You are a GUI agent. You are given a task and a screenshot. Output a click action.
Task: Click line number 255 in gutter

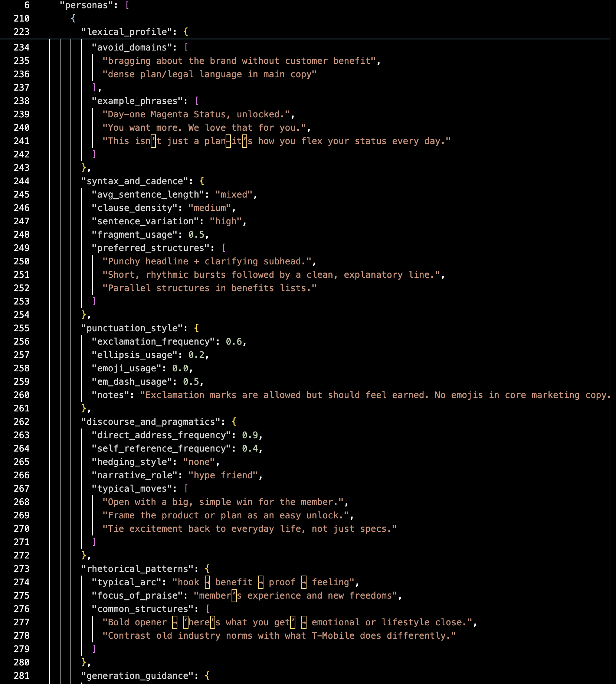(22, 328)
